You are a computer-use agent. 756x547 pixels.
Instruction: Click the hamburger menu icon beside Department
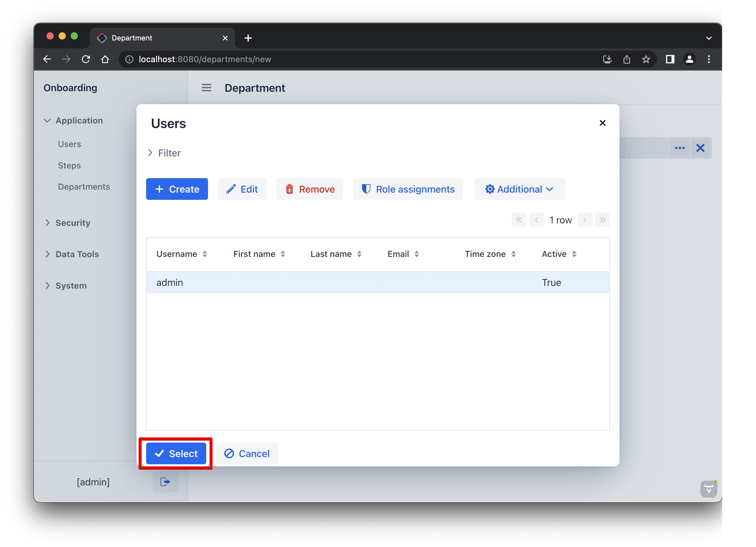click(x=206, y=88)
